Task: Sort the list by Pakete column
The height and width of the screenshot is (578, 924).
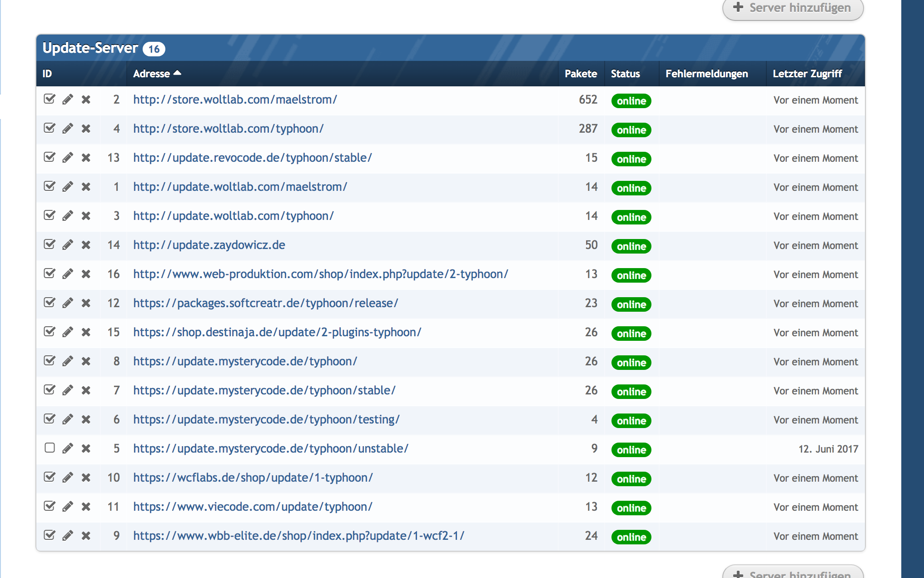Action: click(x=580, y=74)
